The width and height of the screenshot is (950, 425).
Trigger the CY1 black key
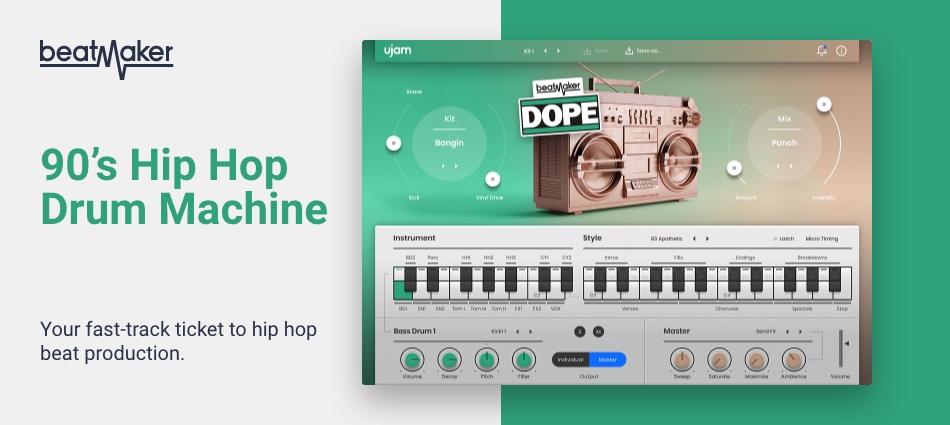pyautogui.click(x=544, y=279)
